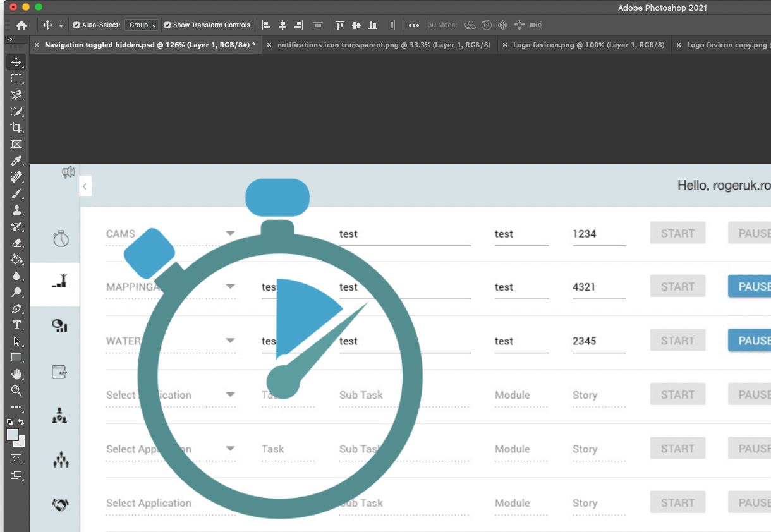Select the Magnetic Lasso tool

coord(16,95)
